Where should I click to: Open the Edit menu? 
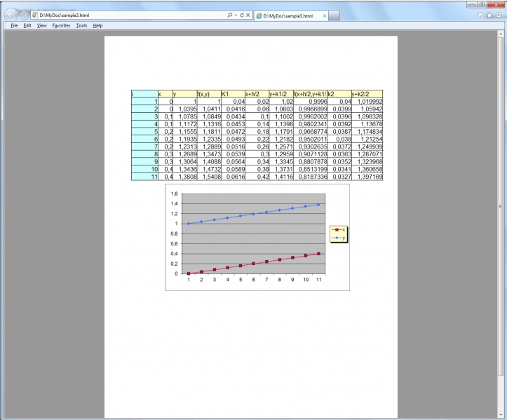[27, 25]
